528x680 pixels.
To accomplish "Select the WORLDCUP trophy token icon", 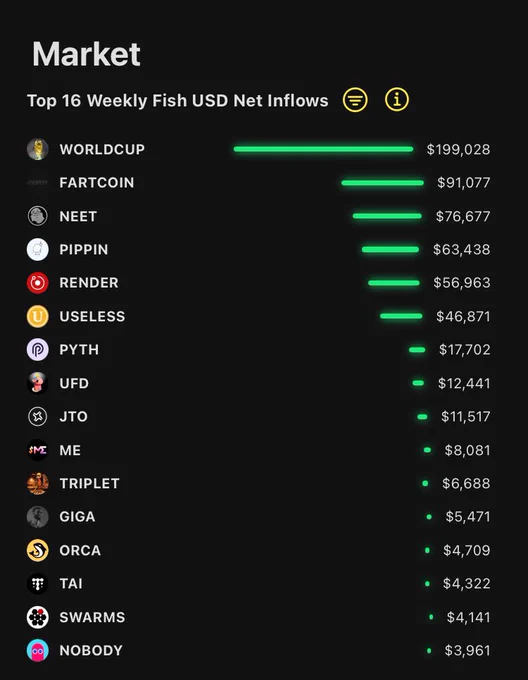I will (38, 149).
